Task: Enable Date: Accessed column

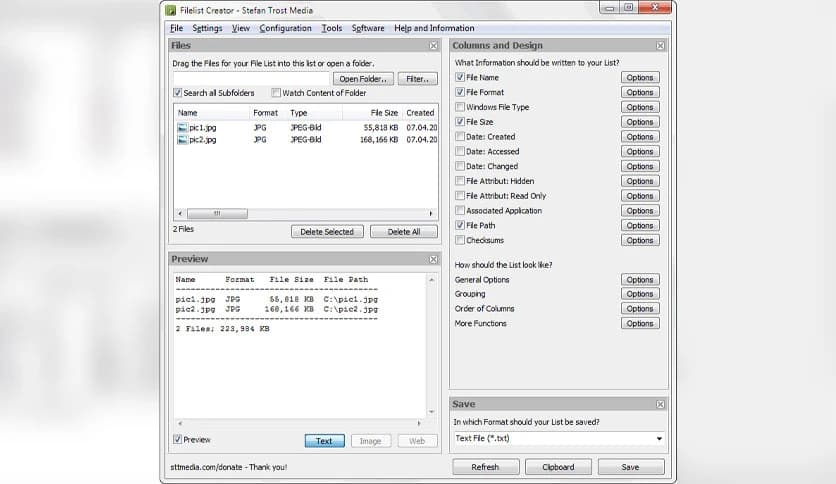Action: [x=460, y=151]
